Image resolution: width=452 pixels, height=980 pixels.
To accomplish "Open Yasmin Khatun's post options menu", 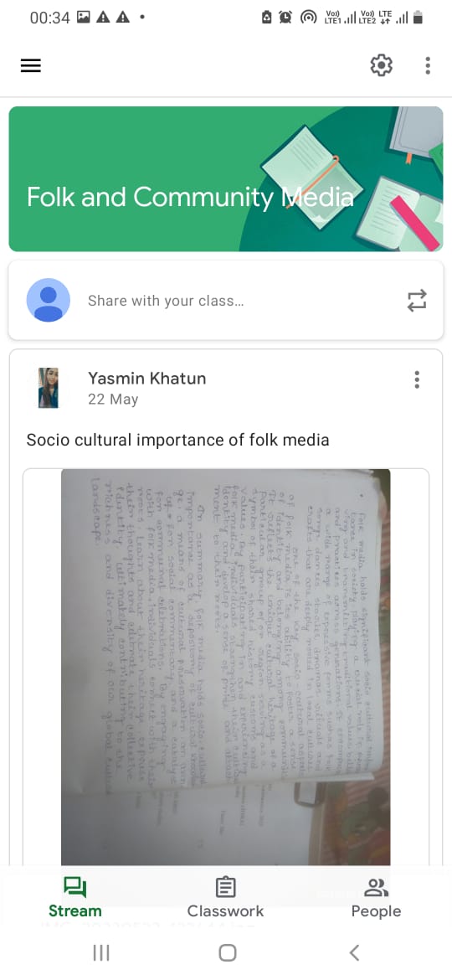I will [416, 379].
